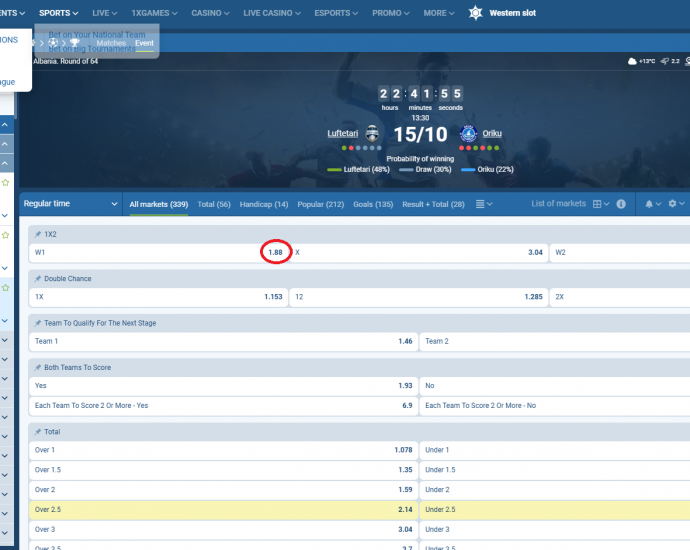Viewport: 690px width, 550px height.
Task: Select the Matches tab
Action: [x=111, y=43]
